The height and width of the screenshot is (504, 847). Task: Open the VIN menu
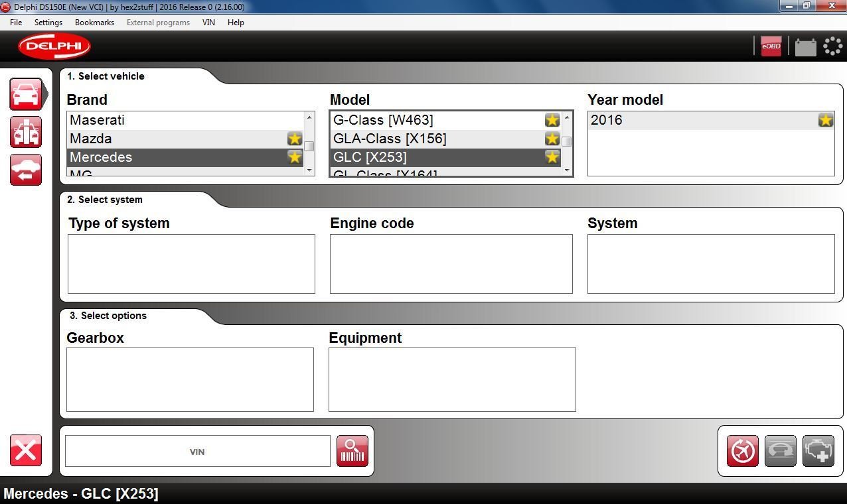208,23
